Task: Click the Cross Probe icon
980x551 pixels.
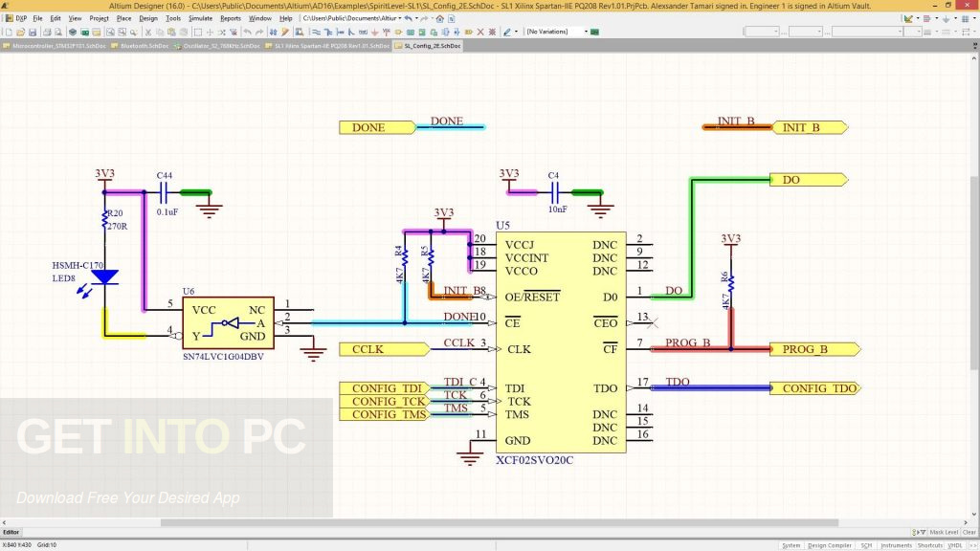Action: tap(285, 32)
